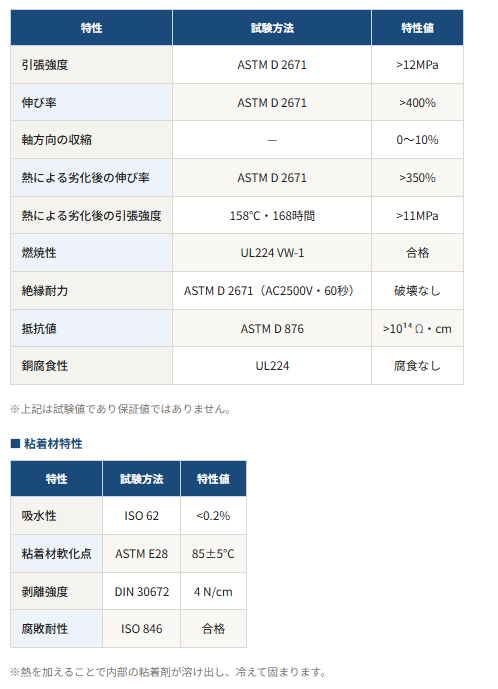Select the >12MPa value cell
The width and height of the screenshot is (498, 689).
[417, 65]
